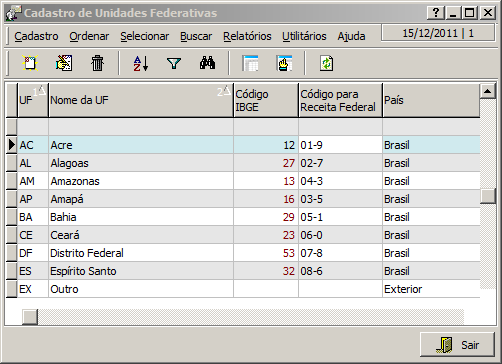
Task: Open the Relatórios menu
Action: point(247,36)
